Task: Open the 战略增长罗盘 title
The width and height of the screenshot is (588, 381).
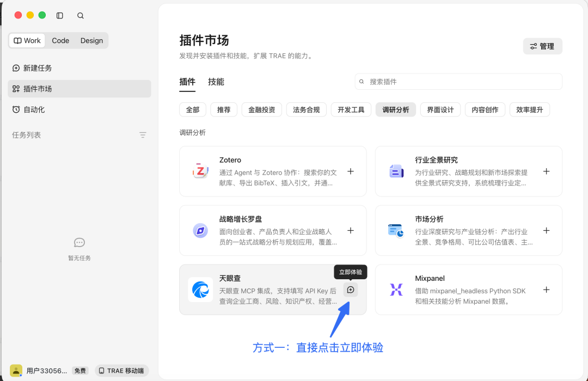Action: pyautogui.click(x=241, y=219)
